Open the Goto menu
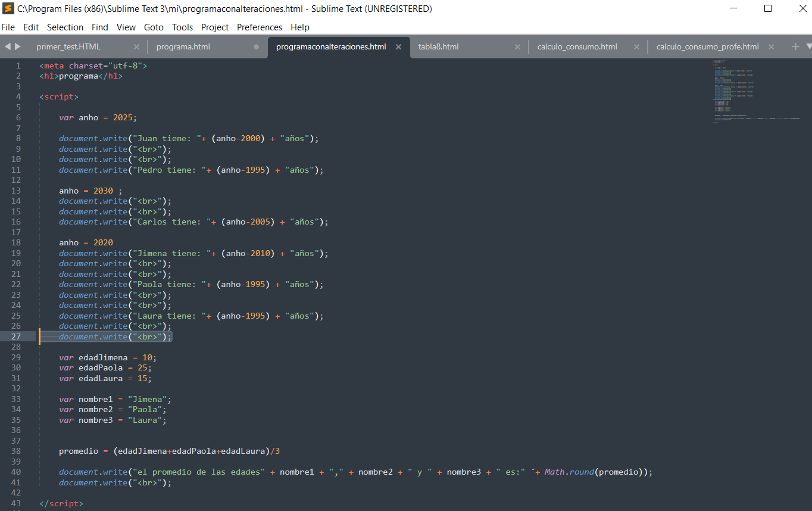Screen dimensions: 812x511 pos(154,27)
